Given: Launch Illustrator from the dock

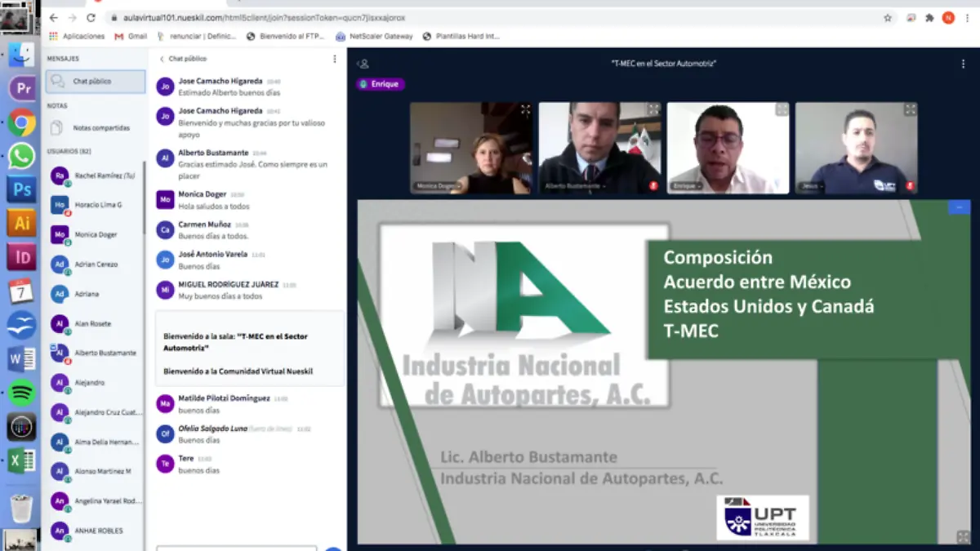Looking at the screenshot, I should (x=21, y=223).
